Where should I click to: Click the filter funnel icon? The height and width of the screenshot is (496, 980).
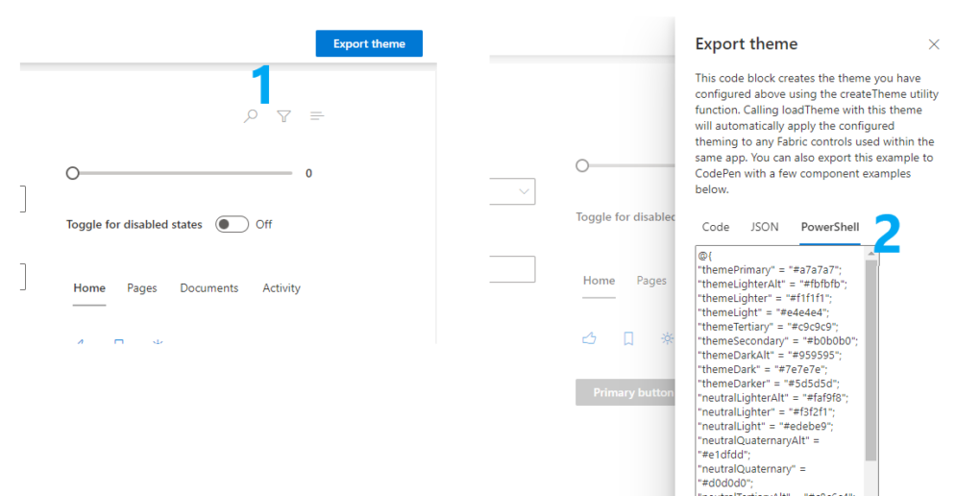[284, 116]
